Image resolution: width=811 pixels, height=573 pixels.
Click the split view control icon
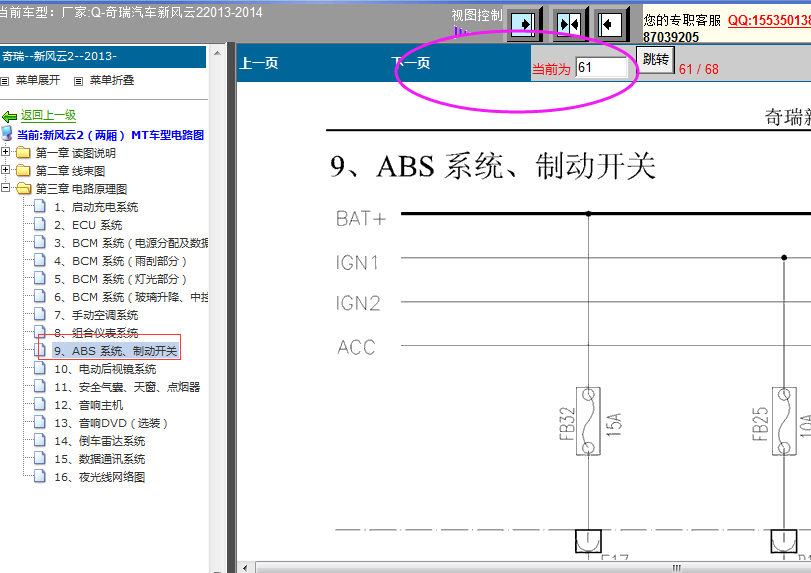569,24
